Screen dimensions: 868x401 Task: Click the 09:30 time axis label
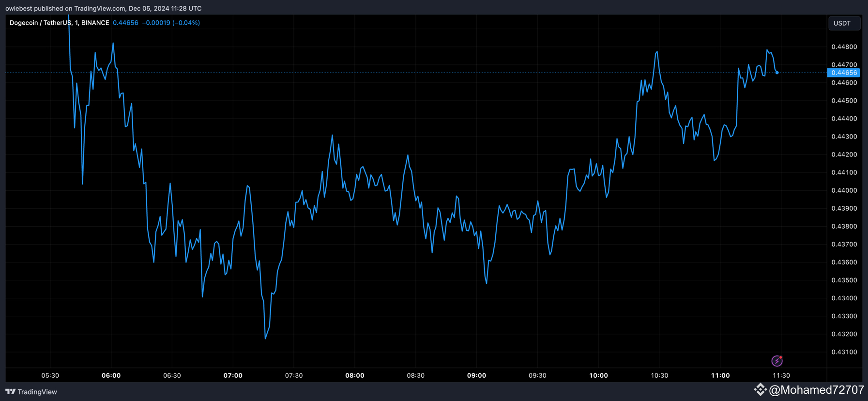537,375
